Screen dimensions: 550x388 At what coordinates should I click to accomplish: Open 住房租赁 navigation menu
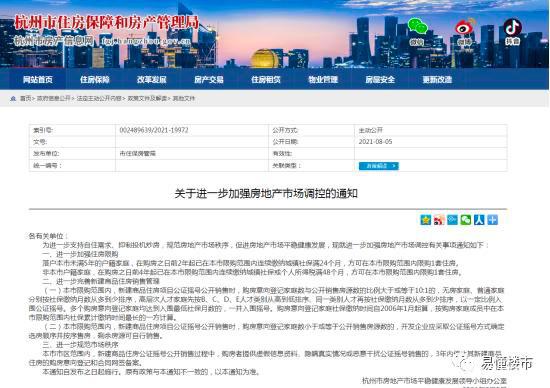266,80
